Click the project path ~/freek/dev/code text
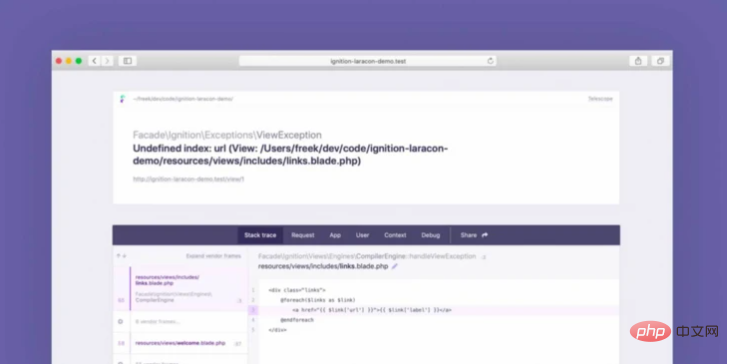Viewport: 729px width, 364px height. point(183,99)
